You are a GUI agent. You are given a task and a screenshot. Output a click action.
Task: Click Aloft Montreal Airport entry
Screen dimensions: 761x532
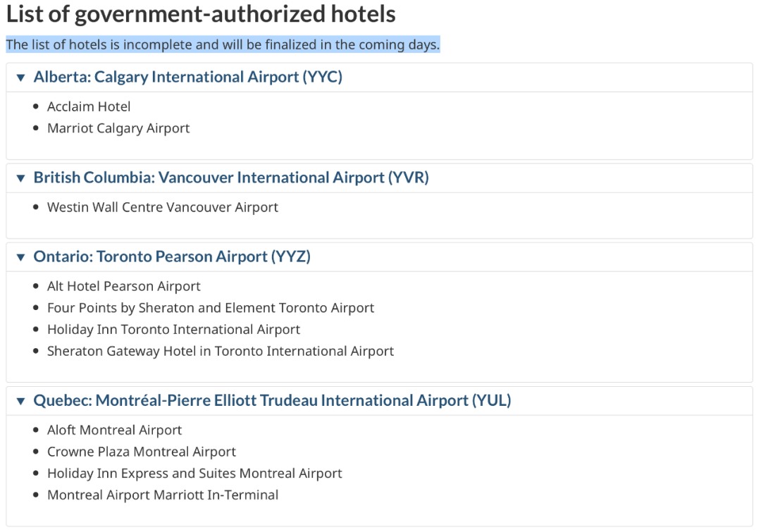point(115,430)
